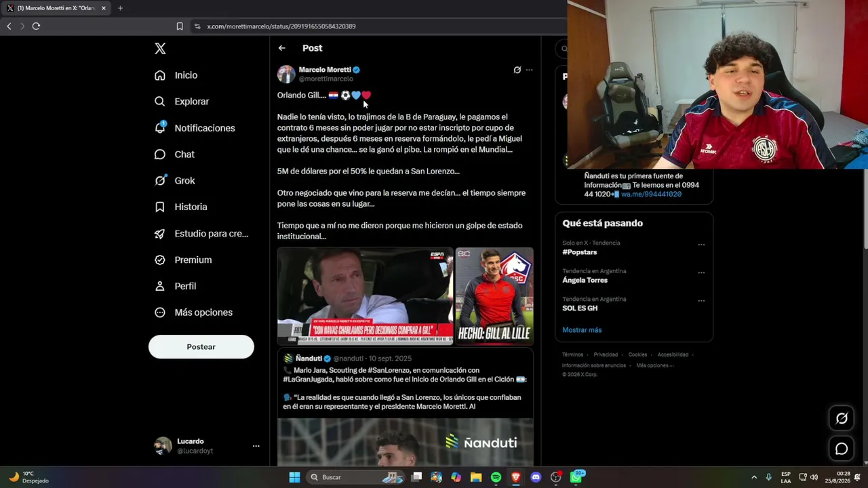The image size is (868, 488).
Task: Go back using the Post arrow
Action: [281, 48]
